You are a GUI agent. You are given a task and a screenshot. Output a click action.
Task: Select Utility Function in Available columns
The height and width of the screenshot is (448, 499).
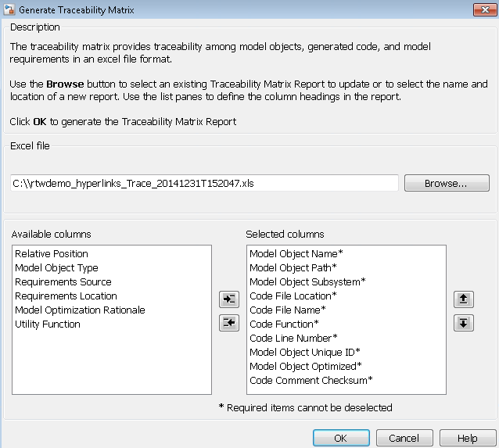pyautogui.click(x=48, y=324)
